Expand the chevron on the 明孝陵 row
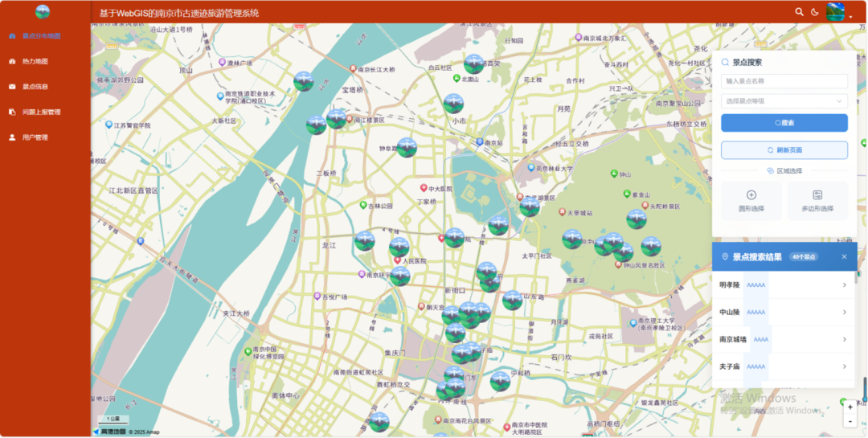Viewport: 868px width, 438px height. coord(844,285)
